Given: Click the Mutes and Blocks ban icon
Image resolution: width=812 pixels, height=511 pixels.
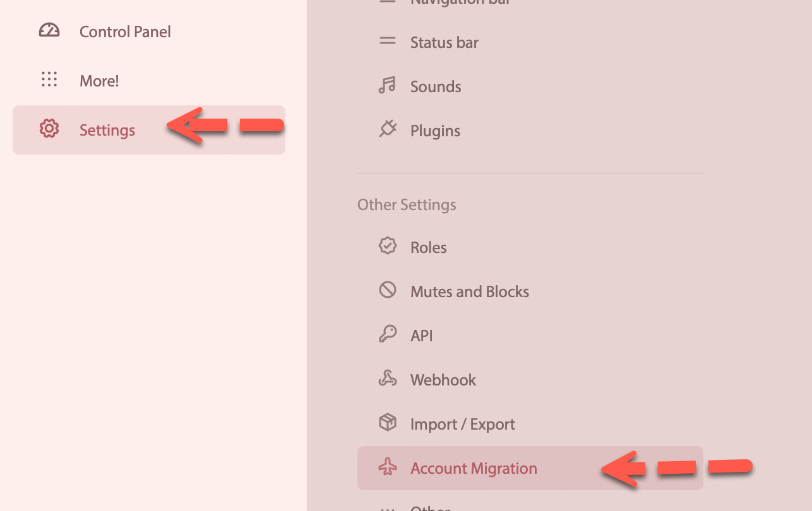Looking at the screenshot, I should tap(387, 291).
